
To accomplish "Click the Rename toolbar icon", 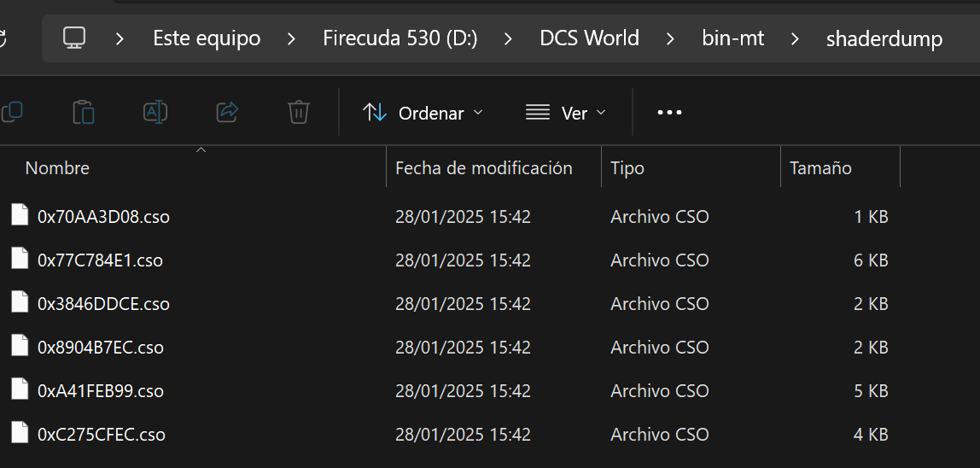I will (155, 113).
